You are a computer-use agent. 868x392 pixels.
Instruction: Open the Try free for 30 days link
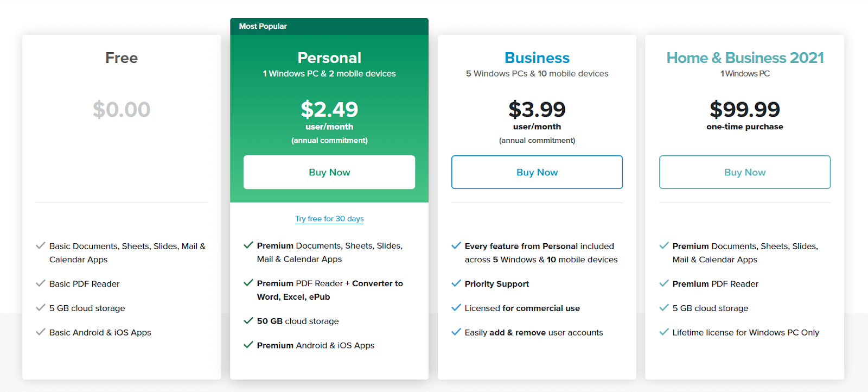pyautogui.click(x=329, y=219)
